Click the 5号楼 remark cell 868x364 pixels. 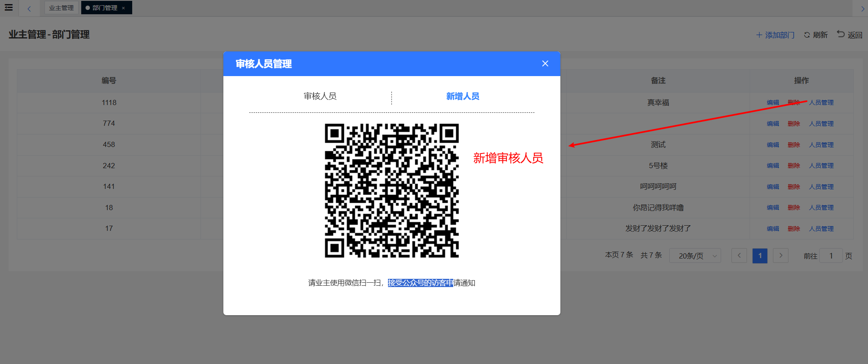[658, 166]
